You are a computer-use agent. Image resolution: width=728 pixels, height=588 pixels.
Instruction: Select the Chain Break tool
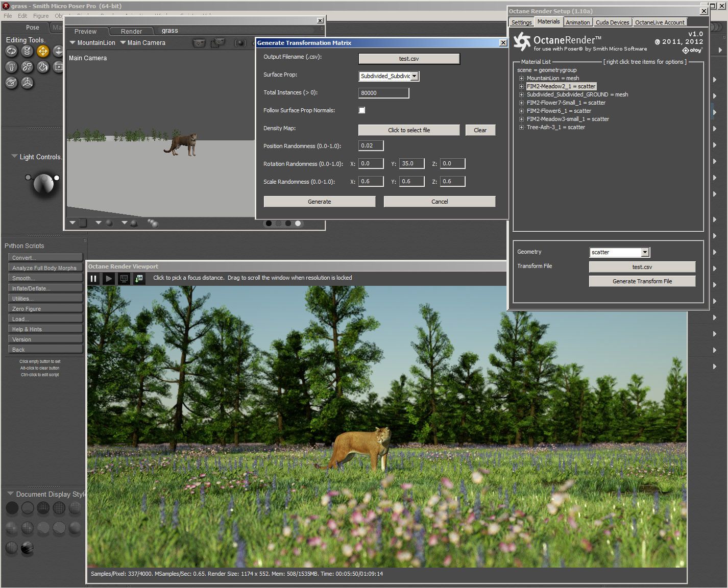click(27, 67)
